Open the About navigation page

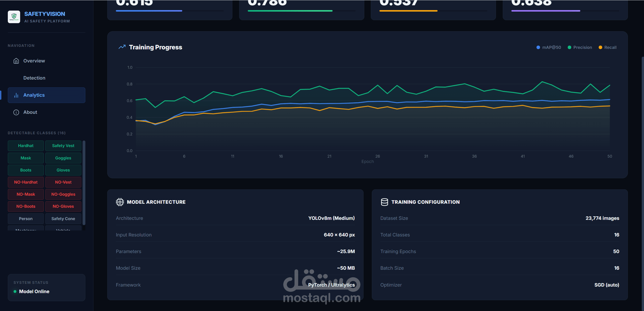30,112
